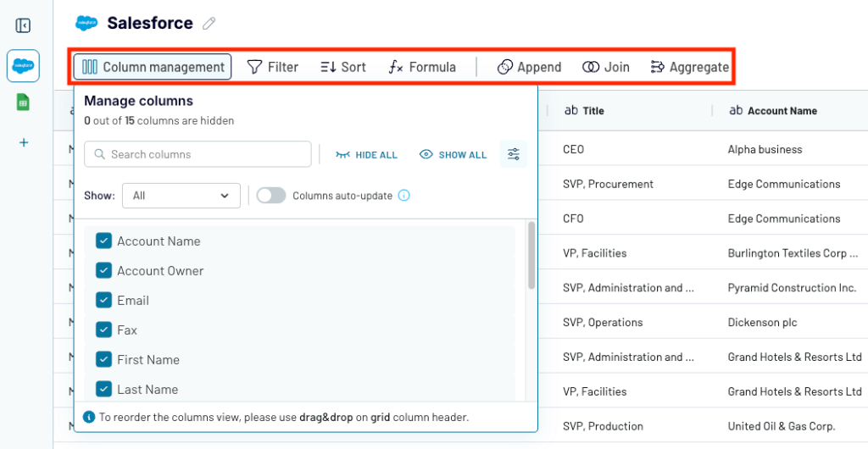This screenshot has width=868, height=449.
Task: Click the Account Name column header
Action: tap(773, 111)
